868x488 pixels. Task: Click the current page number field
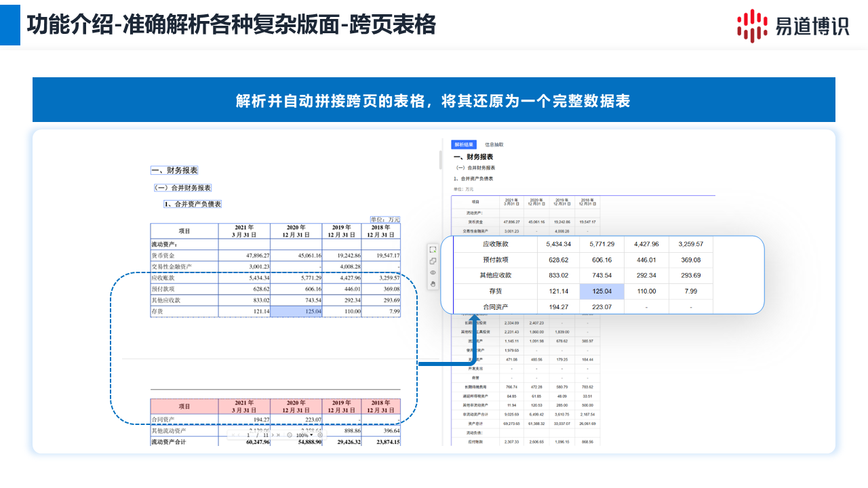click(248, 434)
